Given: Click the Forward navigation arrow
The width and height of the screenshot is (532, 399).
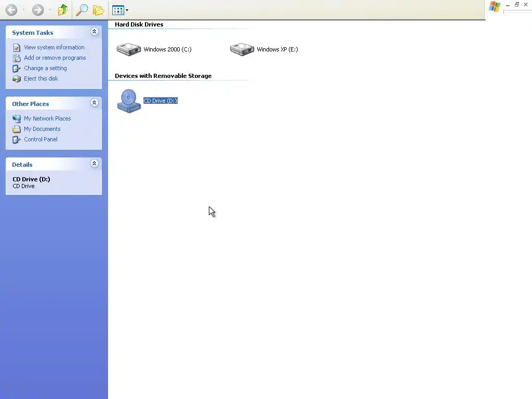Looking at the screenshot, I should click(x=37, y=10).
